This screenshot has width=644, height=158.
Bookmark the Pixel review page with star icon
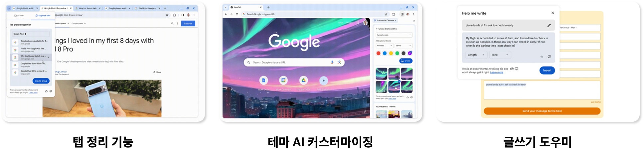point(167,15)
